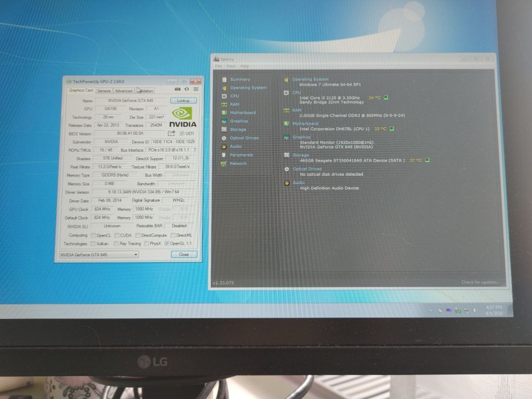Click Optical Drives disc icon in sidebar
The image size is (532, 399).
(x=224, y=138)
